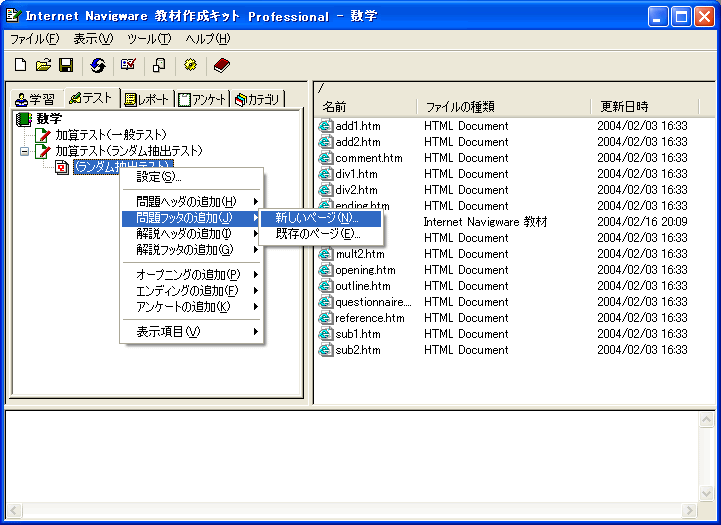Switch to the テスト tab
The image size is (721, 525).
coord(91,98)
